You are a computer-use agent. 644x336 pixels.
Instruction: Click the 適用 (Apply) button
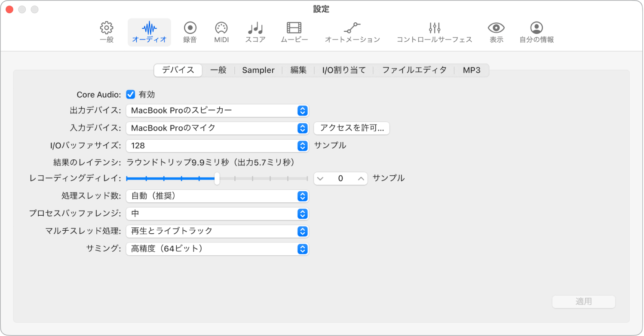583,301
